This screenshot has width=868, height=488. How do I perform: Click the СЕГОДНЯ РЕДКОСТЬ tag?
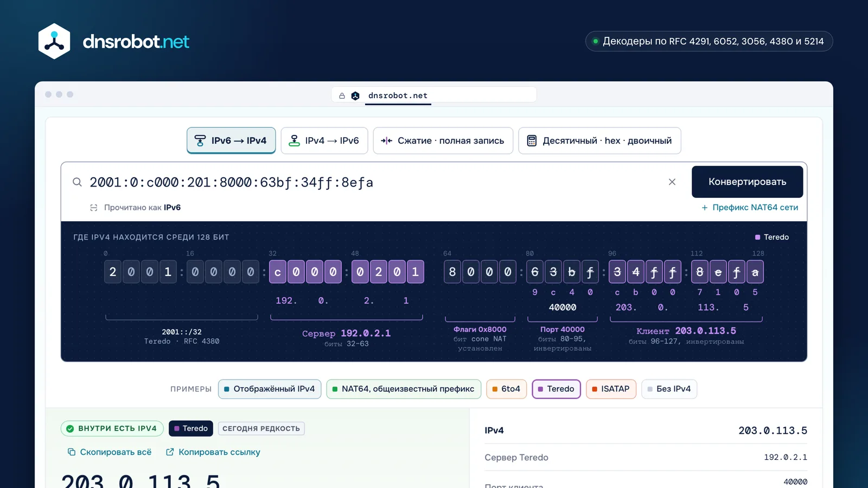(261, 428)
